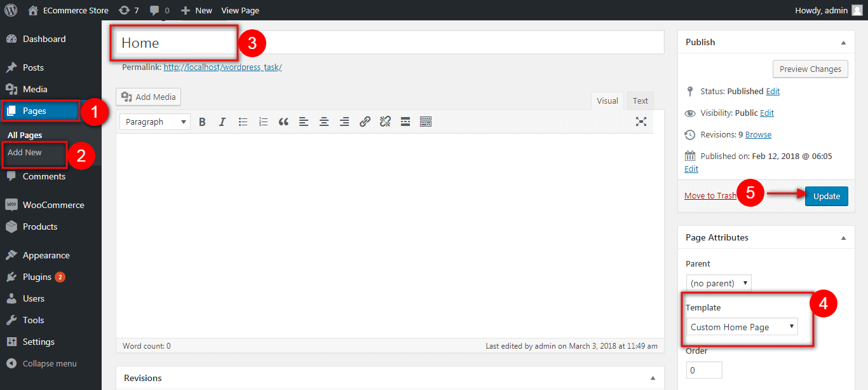Toggle the editor toolbar kitchen sink
This screenshot has width=868, height=390.
[x=426, y=122]
